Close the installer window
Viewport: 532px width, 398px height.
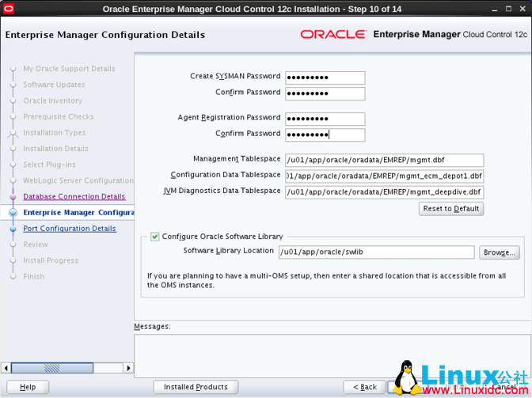tap(522, 9)
